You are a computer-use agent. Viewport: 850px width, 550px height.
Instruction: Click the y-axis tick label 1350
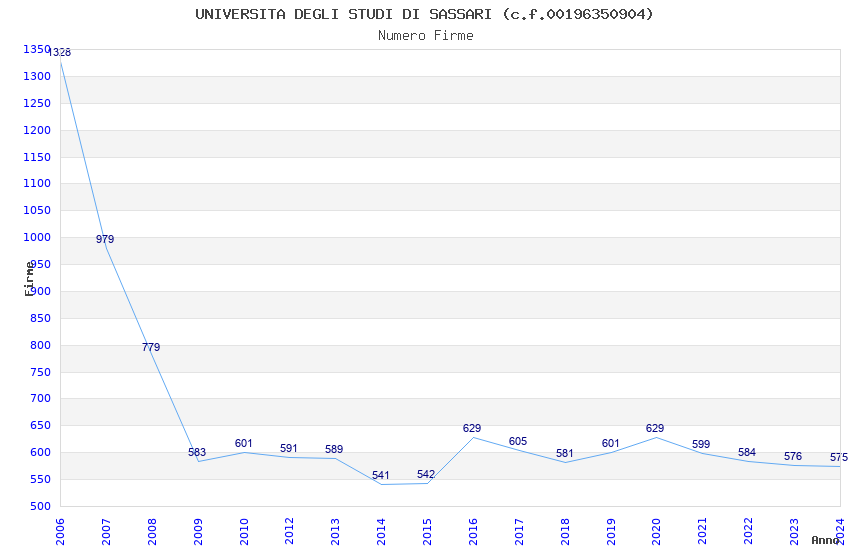click(36, 50)
